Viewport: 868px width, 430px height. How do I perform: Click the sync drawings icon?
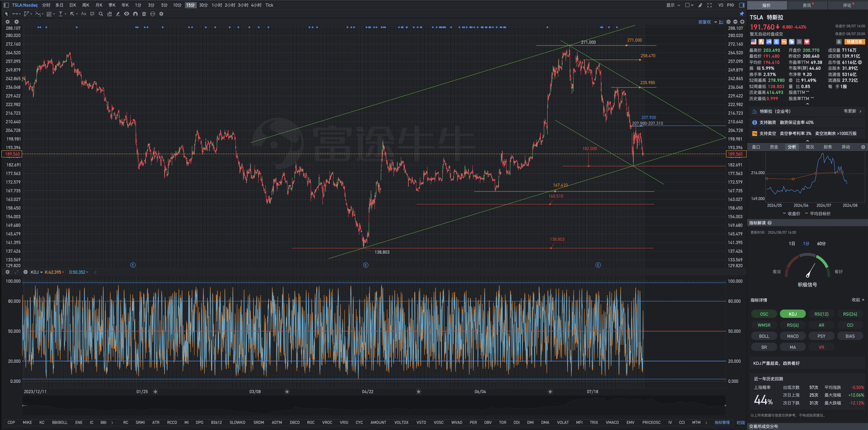point(153,14)
